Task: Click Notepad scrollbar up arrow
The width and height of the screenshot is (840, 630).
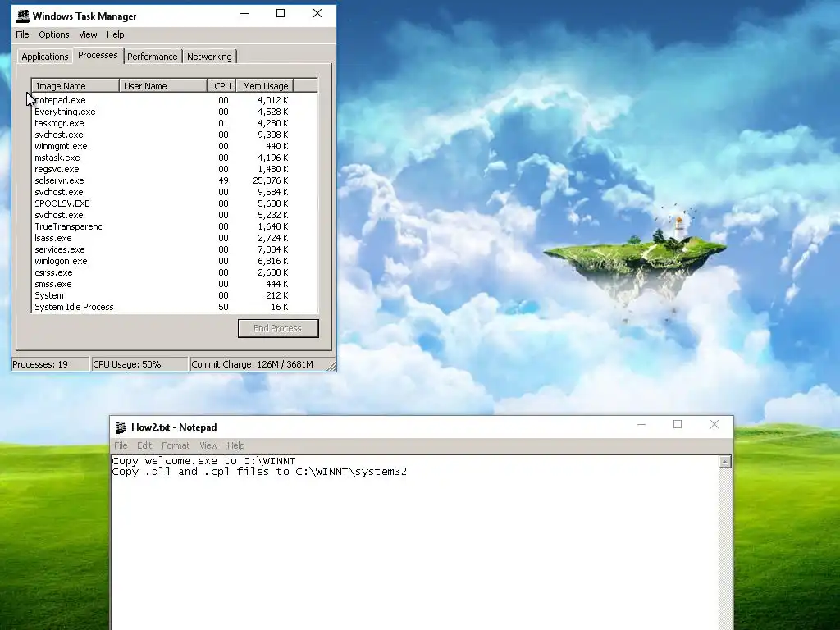Action: point(725,462)
